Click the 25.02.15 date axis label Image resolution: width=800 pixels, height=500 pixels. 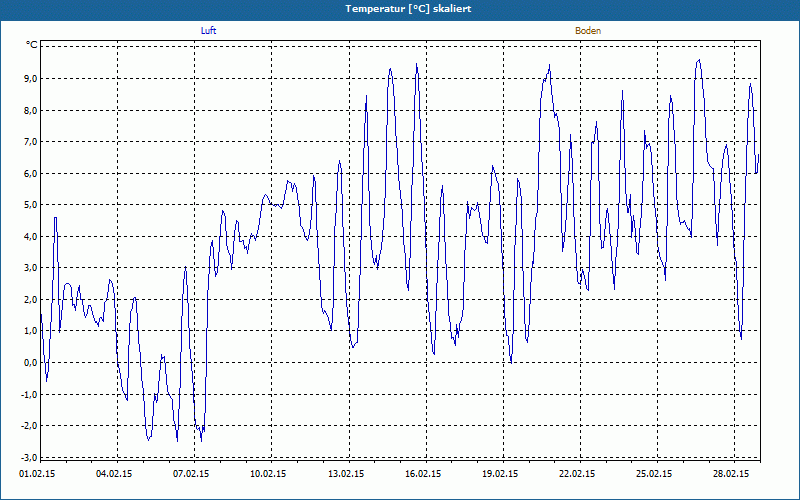click(x=654, y=474)
